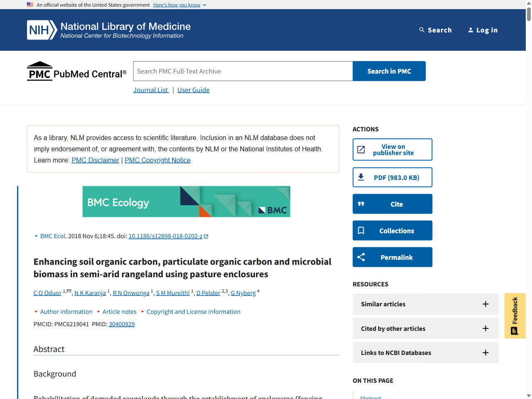This screenshot has width=532, height=399.
Task: Open the User Guide
Action: pyautogui.click(x=193, y=90)
